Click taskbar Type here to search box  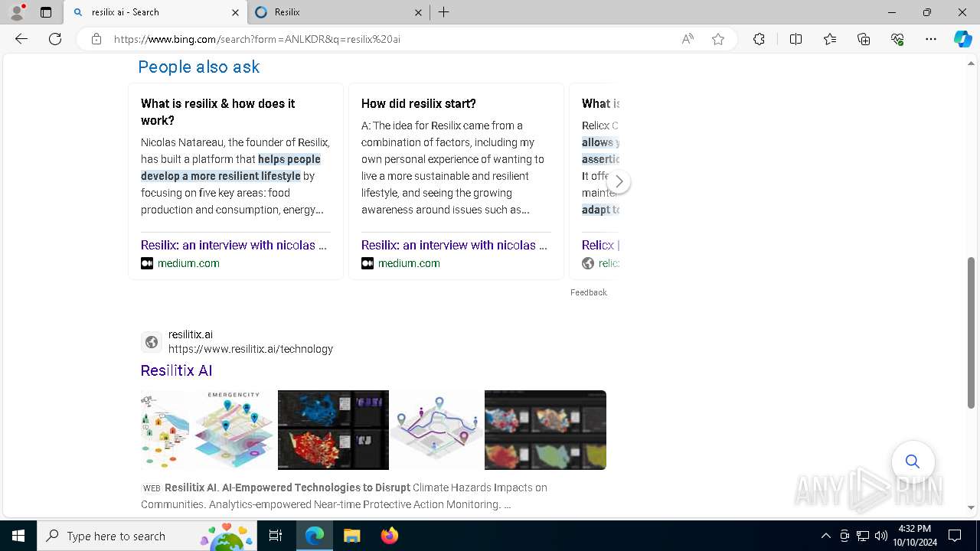coord(147,536)
